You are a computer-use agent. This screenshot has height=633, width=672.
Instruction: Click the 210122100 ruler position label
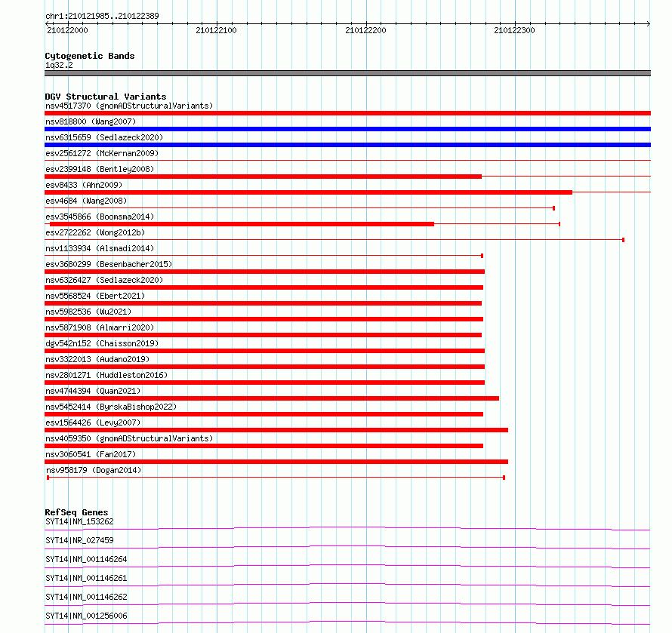pyautogui.click(x=216, y=30)
